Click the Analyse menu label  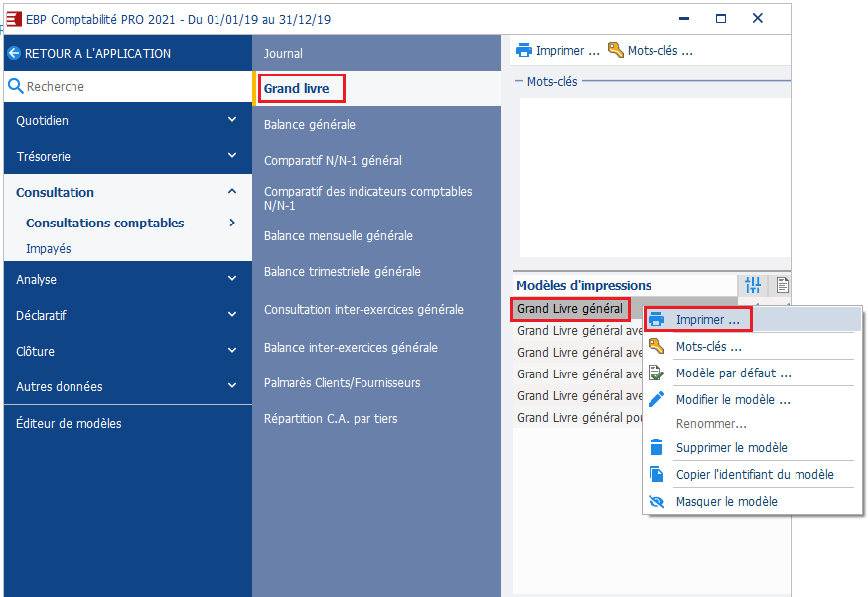coord(36,280)
